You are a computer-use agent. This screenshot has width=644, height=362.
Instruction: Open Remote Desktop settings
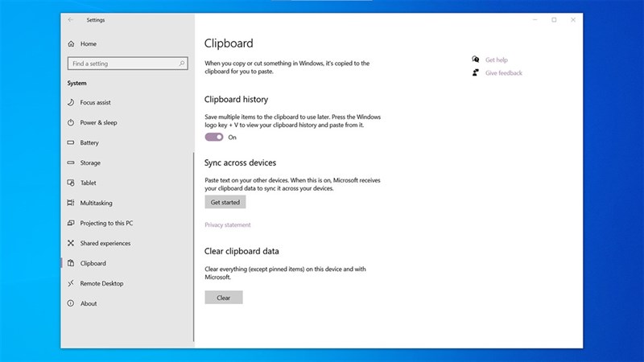tap(101, 283)
